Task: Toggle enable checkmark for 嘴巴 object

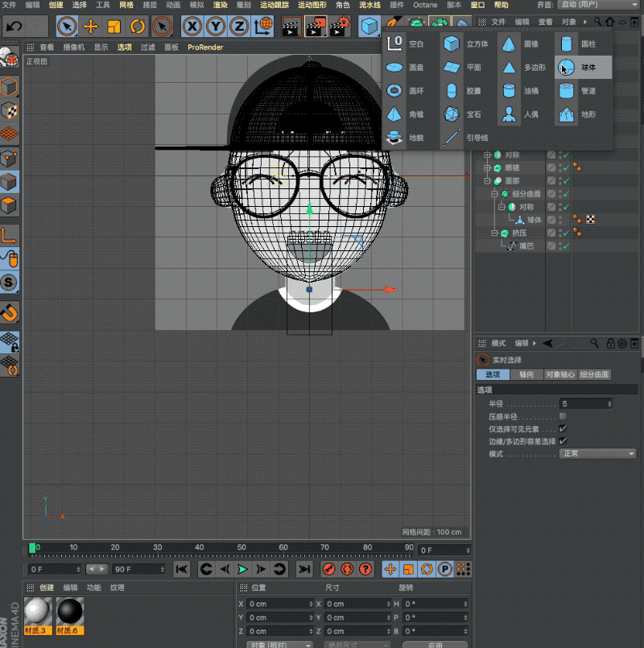Action: [x=565, y=246]
